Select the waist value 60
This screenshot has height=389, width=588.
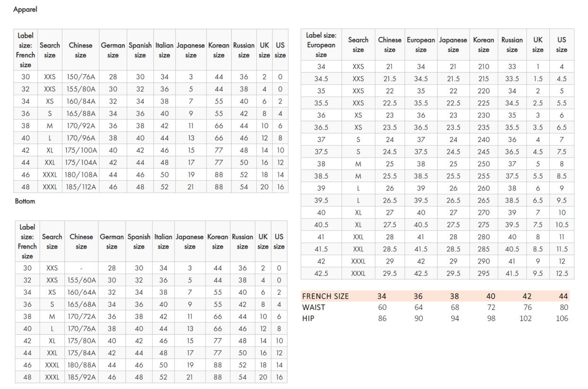click(x=382, y=308)
